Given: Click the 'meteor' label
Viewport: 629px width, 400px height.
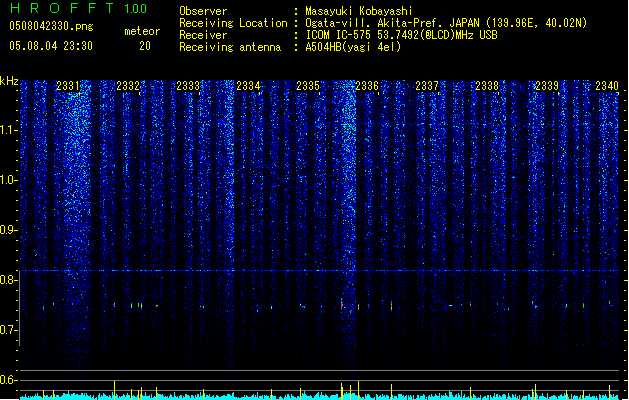Looking at the screenshot, I should click(x=142, y=31).
